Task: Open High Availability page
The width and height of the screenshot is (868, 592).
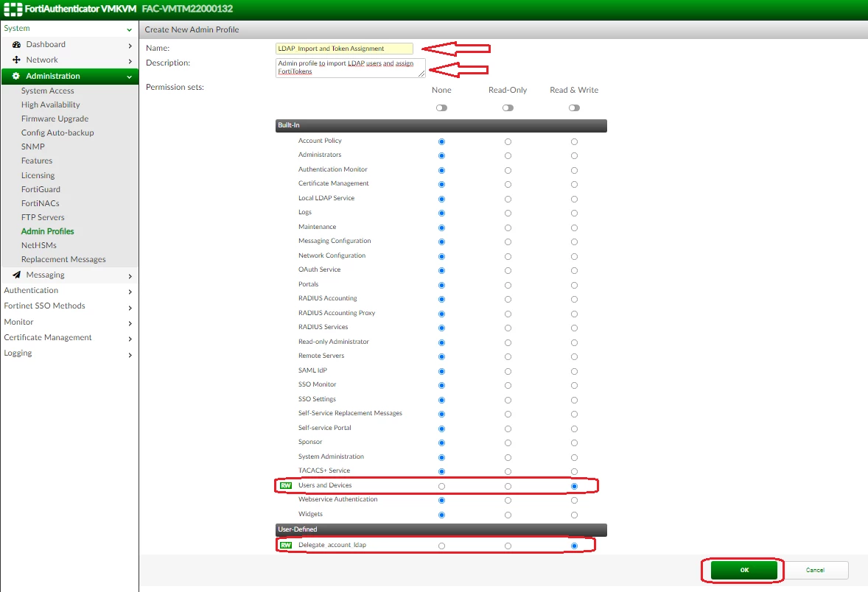Action: coord(50,105)
